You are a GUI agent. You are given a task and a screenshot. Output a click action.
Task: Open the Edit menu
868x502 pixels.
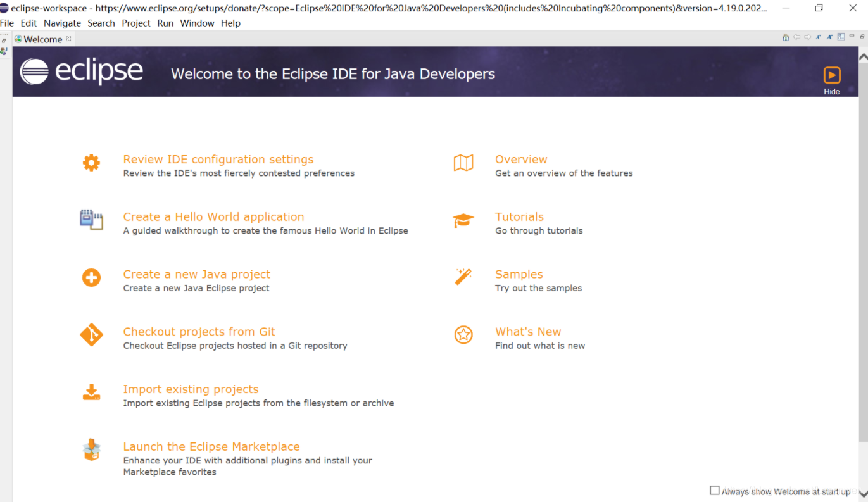pos(28,23)
